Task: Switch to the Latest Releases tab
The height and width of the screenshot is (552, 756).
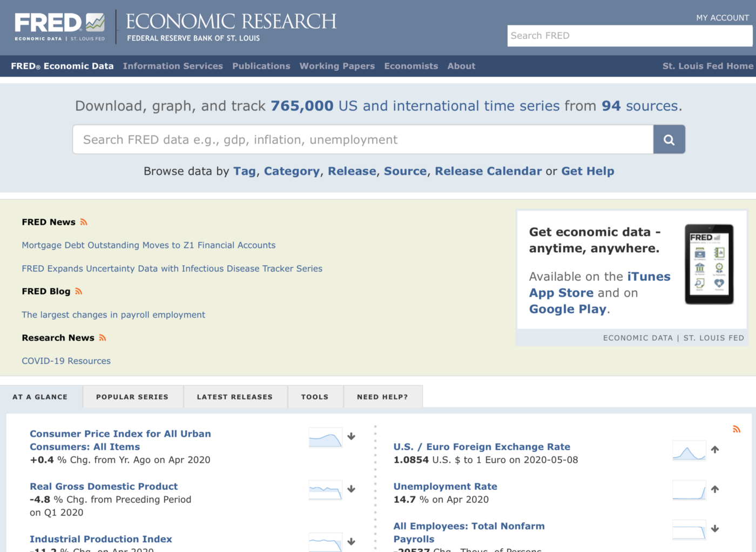Action: click(x=235, y=397)
